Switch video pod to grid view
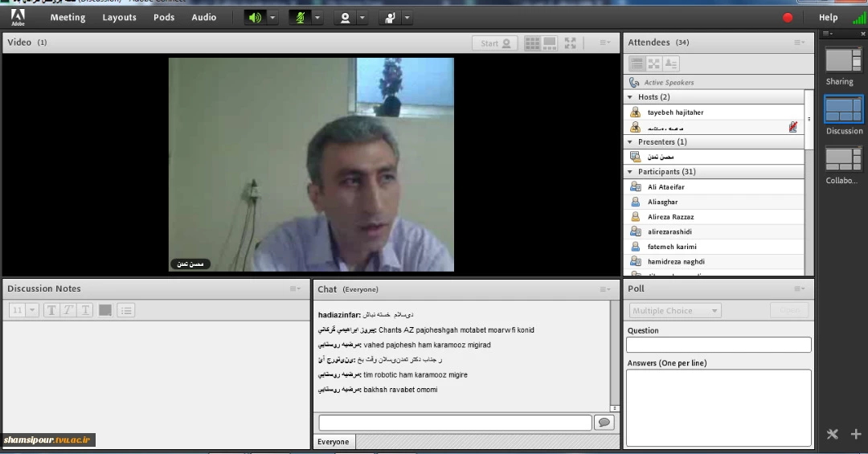The width and height of the screenshot is (868, 454). (532, 43)
